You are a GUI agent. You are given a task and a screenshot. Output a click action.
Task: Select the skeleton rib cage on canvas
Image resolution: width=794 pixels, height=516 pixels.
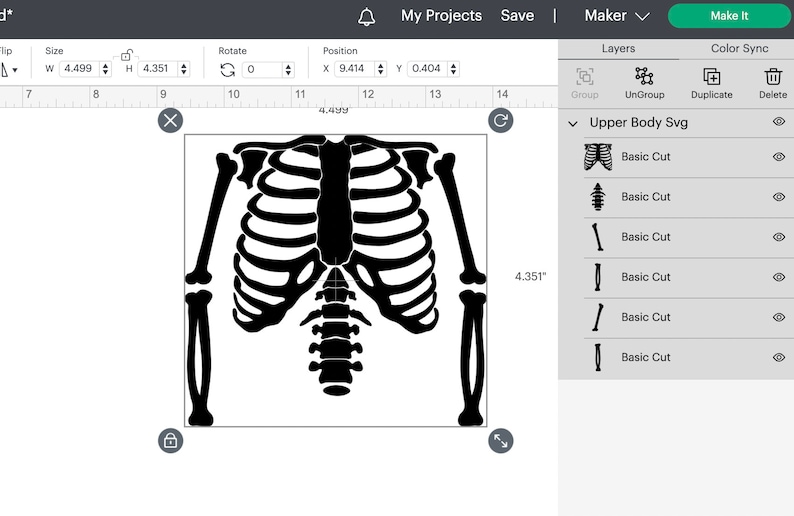pos(335,233)
